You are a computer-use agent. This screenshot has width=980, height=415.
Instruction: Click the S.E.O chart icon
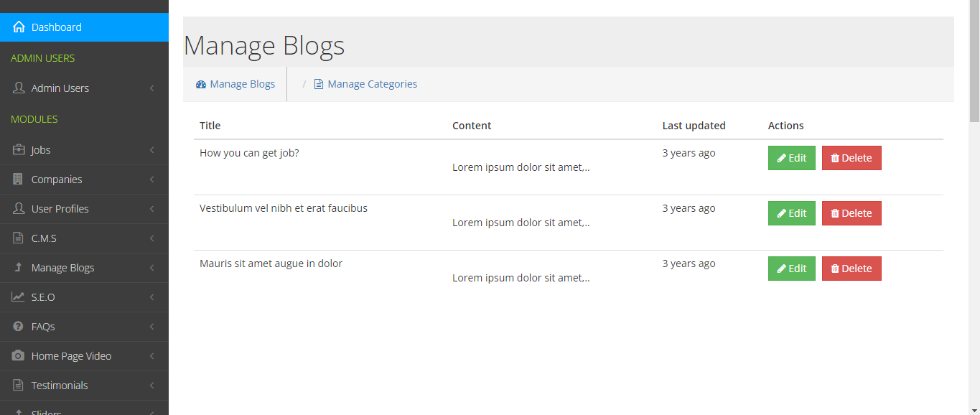19,297
